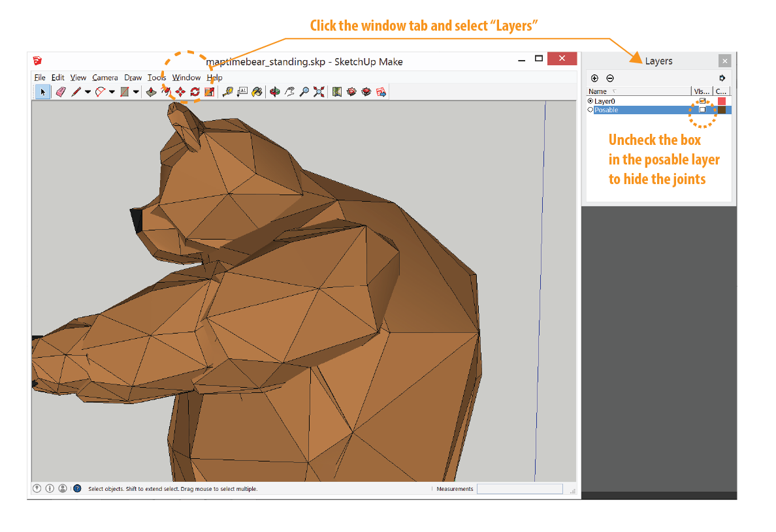Open the View menu
This screenshot has height=532, width=776.
coord(78,78)
